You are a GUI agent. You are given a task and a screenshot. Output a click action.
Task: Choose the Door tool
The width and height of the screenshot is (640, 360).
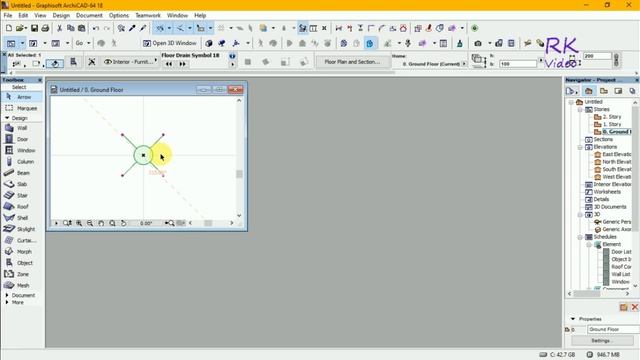coord(22,139)
